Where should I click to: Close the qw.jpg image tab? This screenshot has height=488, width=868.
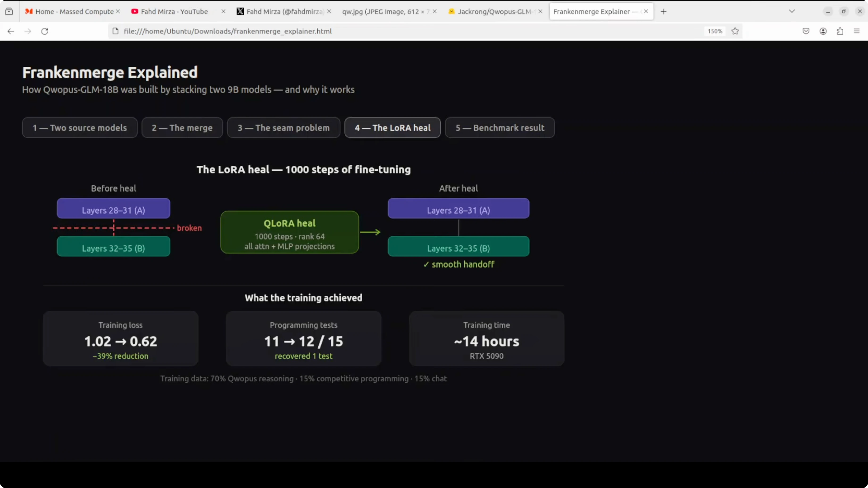click(x=435, y=12)
